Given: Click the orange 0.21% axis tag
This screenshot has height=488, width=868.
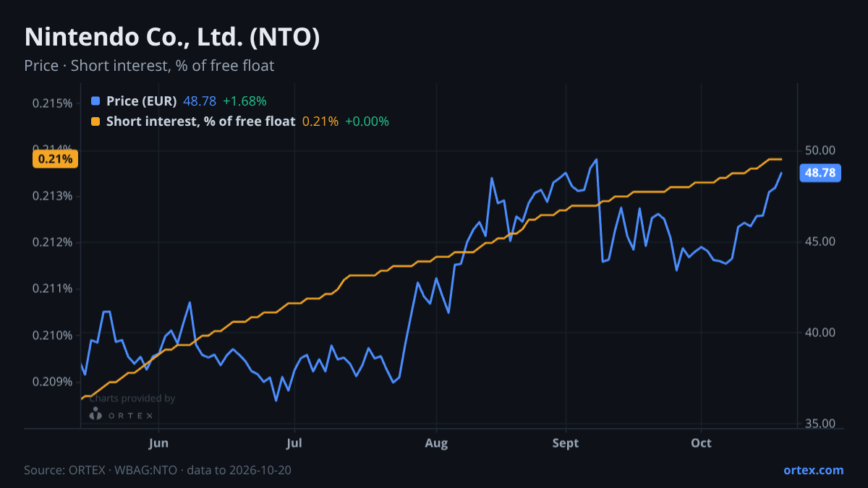Looking at the screenshot, I should tap(55, 159).
